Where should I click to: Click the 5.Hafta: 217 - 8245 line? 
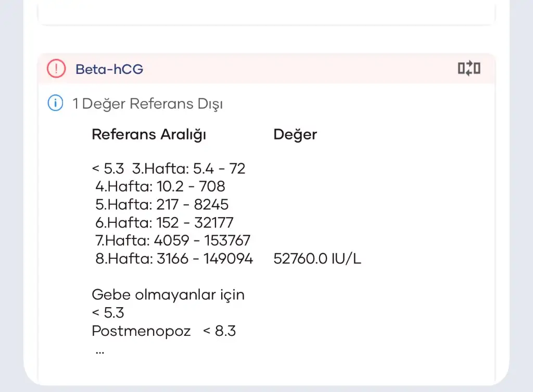point(162,204)
